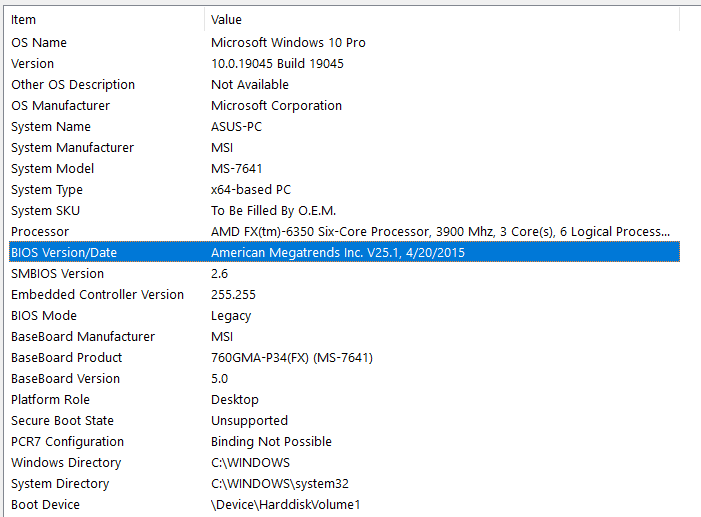This screenshot has width=701, height=517.
Task: Select the Other OS Description row
Action: pos(344,85)
